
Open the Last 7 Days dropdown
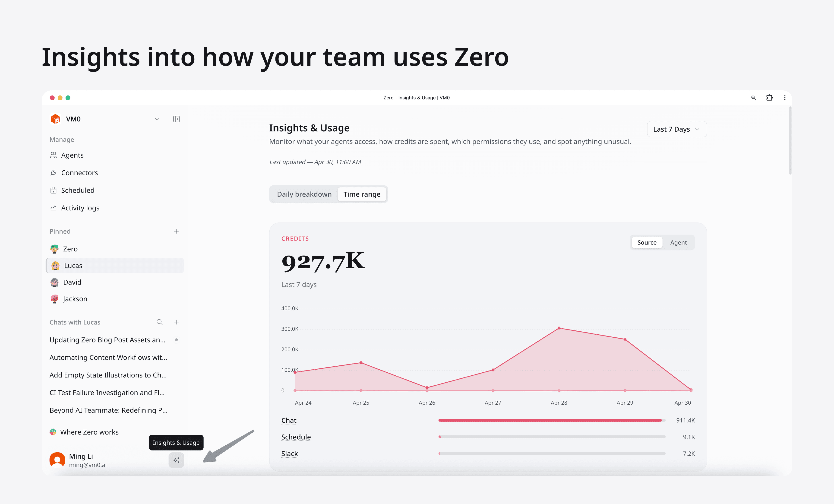676,129
